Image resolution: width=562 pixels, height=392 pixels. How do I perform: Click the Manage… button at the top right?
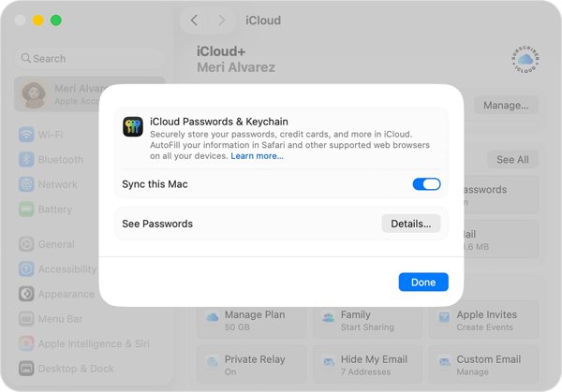pyautogui.click(x=506, y=105)
